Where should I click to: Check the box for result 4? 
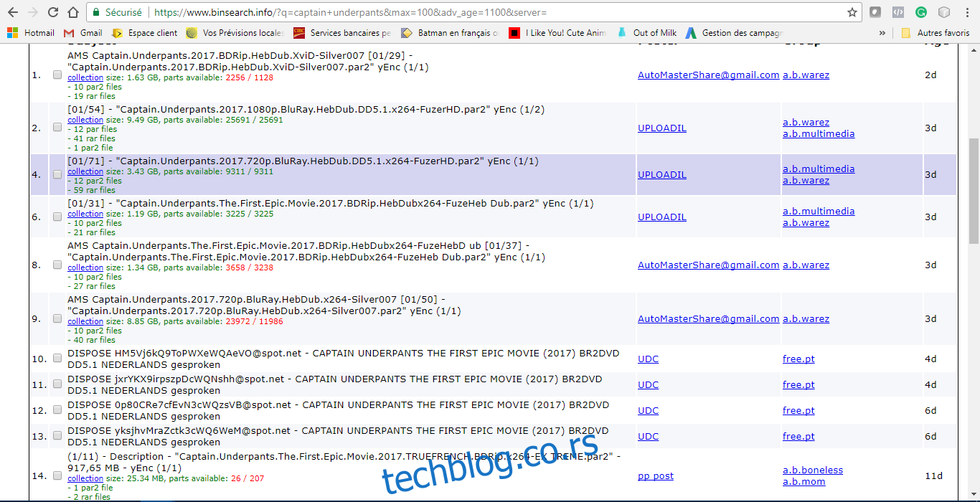click(57, 174)
